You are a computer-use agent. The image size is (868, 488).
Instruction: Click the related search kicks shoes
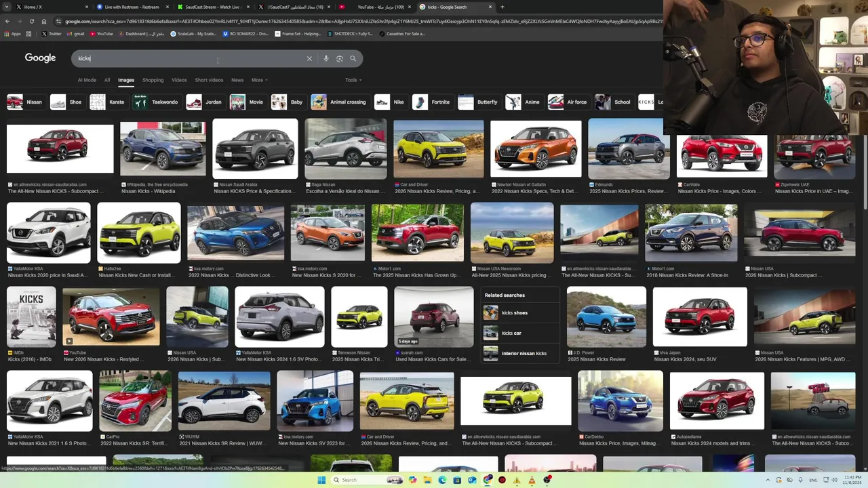[520, 313]
